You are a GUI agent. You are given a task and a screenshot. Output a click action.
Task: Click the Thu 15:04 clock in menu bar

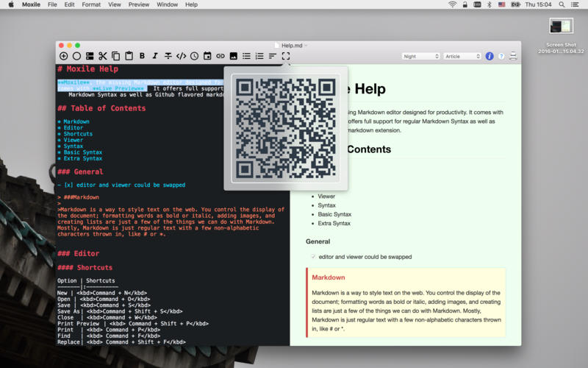coord(538,4)
